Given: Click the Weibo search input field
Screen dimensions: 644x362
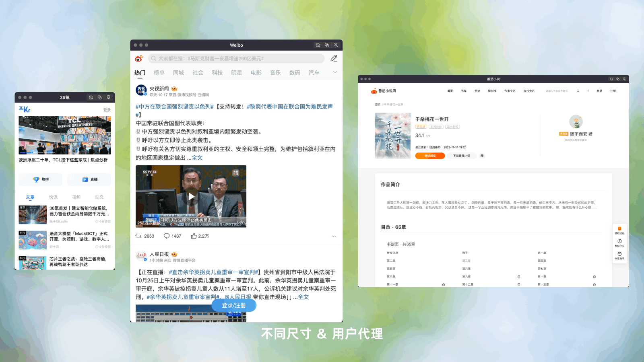Looking at the screenshot, I should point(236,59).
